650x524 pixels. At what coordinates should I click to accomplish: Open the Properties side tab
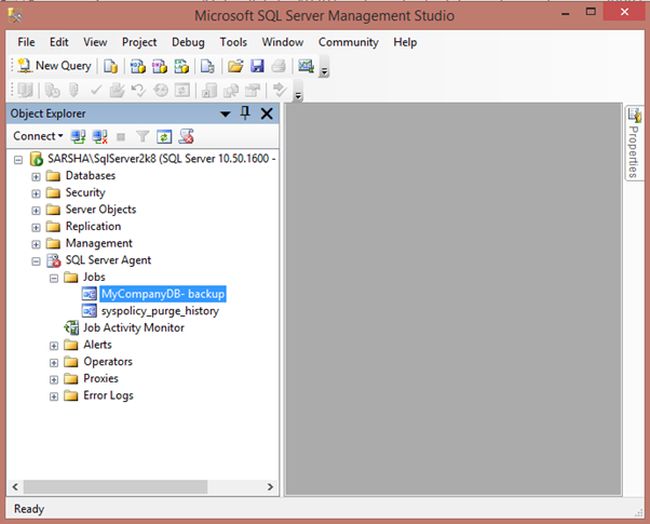(x=633, y=143)
